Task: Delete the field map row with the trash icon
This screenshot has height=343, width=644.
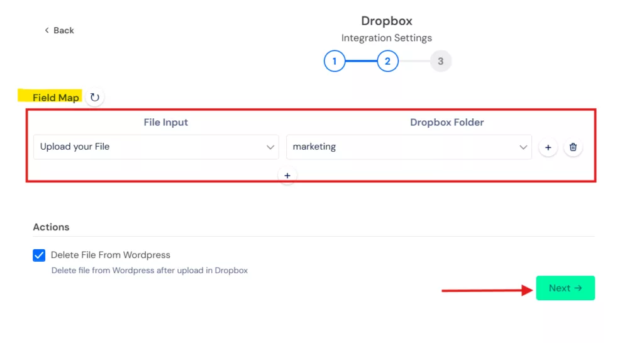Action: pyautogui.click(x=573, y=147)
